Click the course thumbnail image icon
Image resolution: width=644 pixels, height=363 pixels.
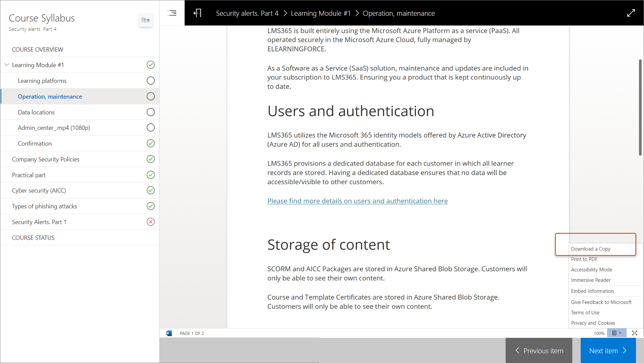[x=146, y=20]
